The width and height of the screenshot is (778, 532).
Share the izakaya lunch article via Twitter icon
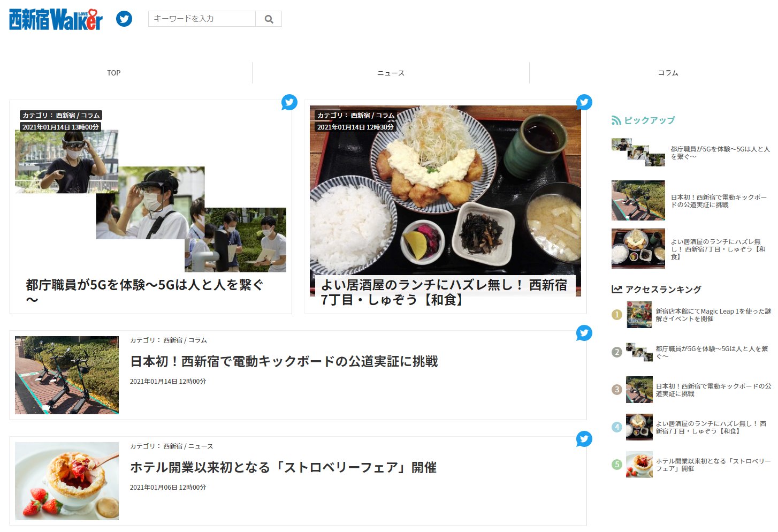(584, 102)
